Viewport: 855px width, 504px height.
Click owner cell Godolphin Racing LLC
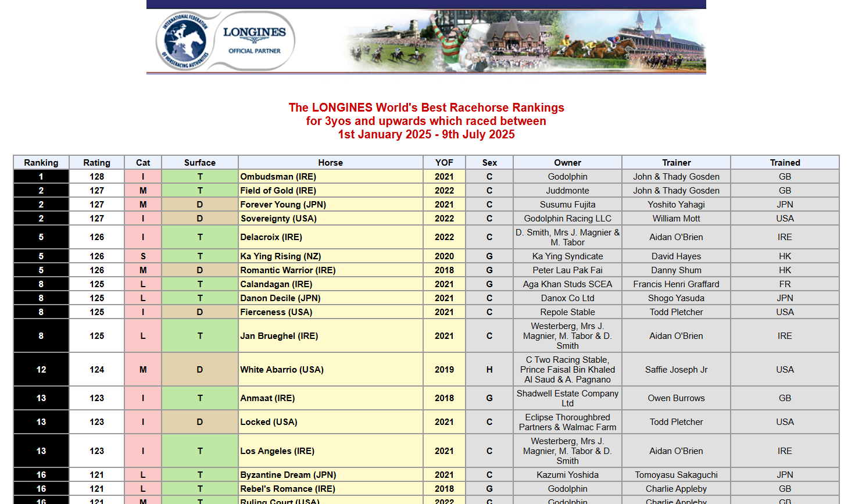point(568,219)
